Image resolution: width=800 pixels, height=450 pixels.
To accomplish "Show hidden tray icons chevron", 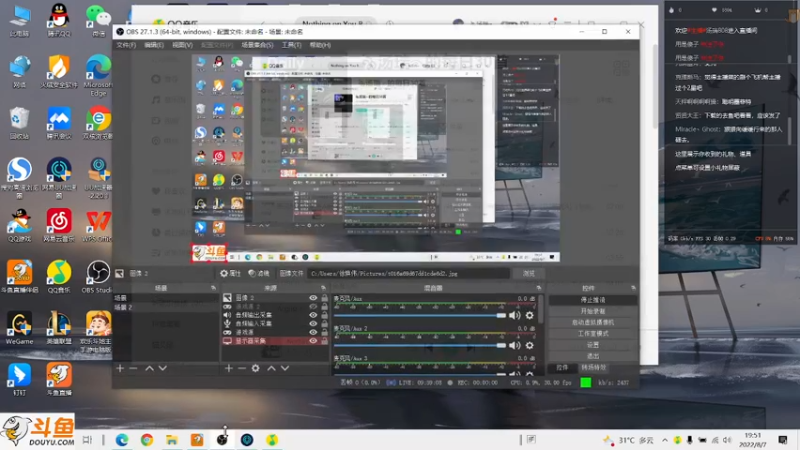I will coord(665,440).
